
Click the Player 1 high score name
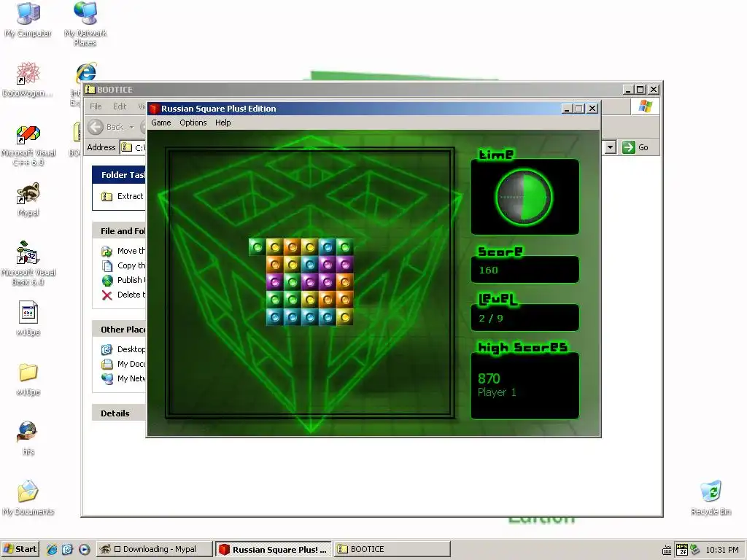click(x=497, y=392)
